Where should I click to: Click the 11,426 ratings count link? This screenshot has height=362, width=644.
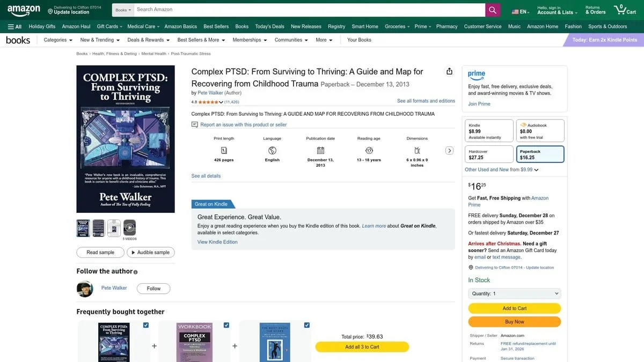[x=232, y=102]
